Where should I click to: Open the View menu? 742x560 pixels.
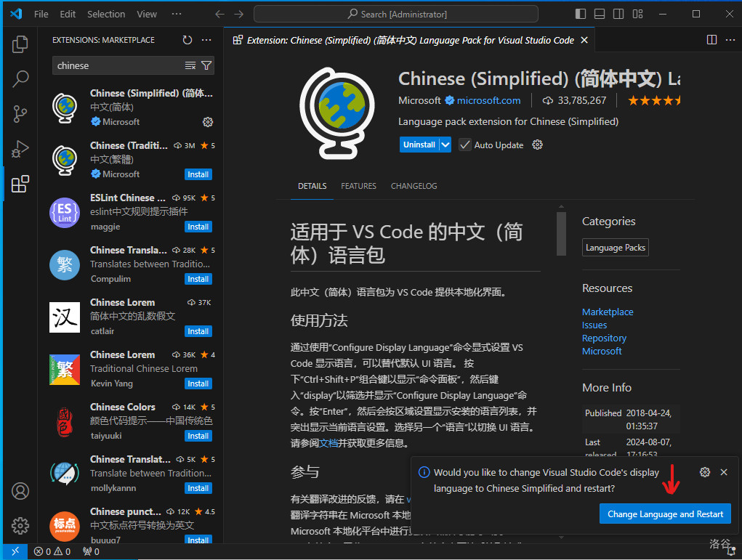[147, 15]
